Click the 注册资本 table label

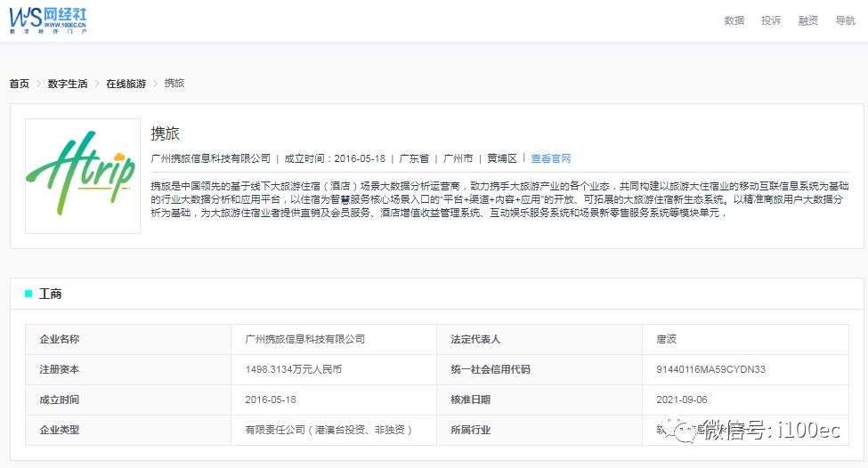60,369
